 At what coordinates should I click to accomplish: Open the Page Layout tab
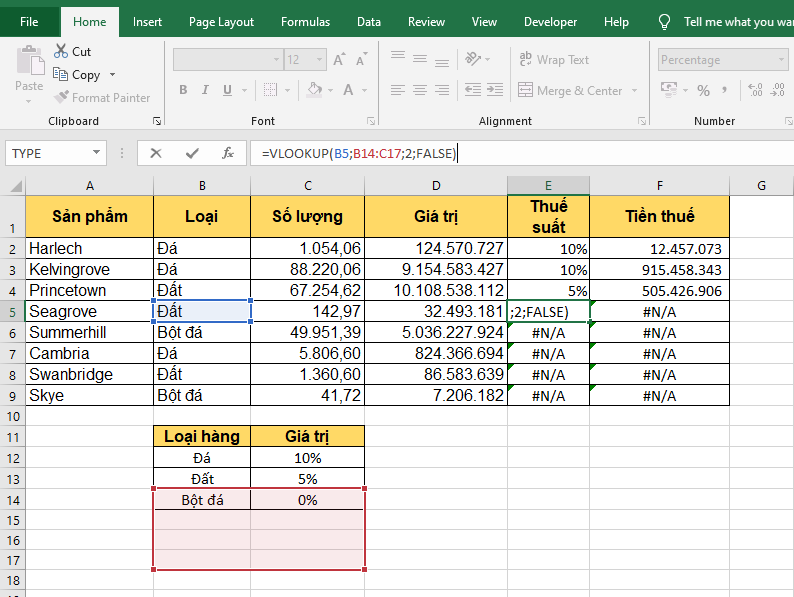point(221,22)
